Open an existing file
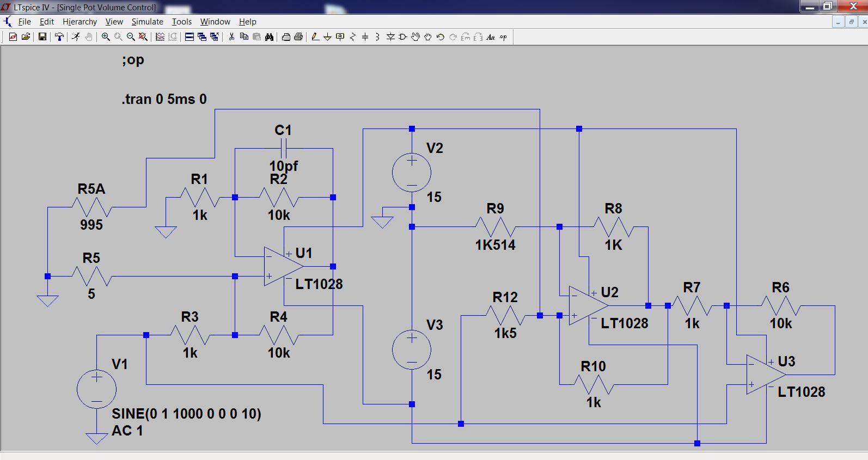The width and height of the screenshot is (868, 460). coord(26,37)
